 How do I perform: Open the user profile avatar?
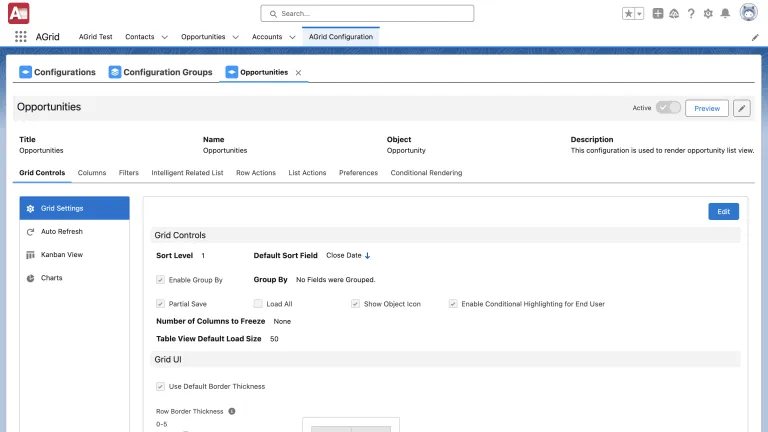748,13
